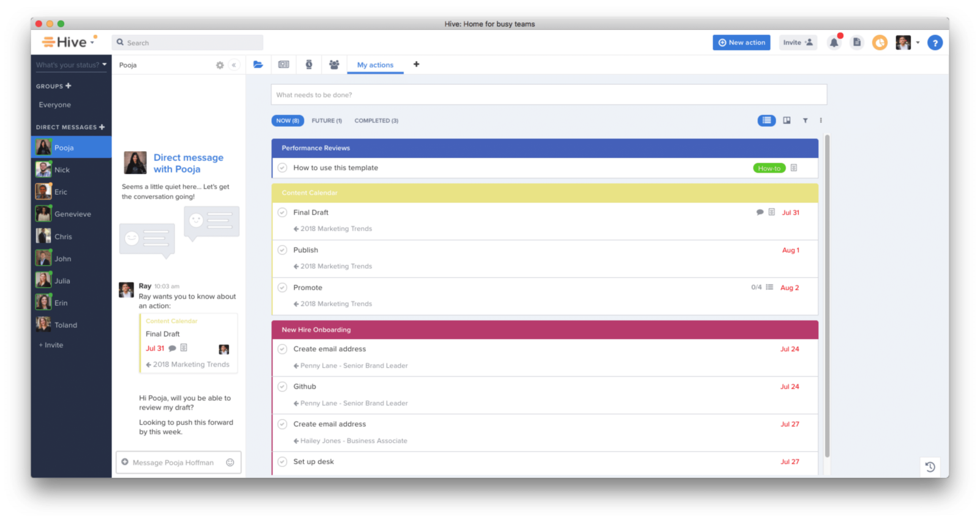The height and width of the screenshot is (522, 980).
Task: Open the notifications bell
Action: [834, 43]
